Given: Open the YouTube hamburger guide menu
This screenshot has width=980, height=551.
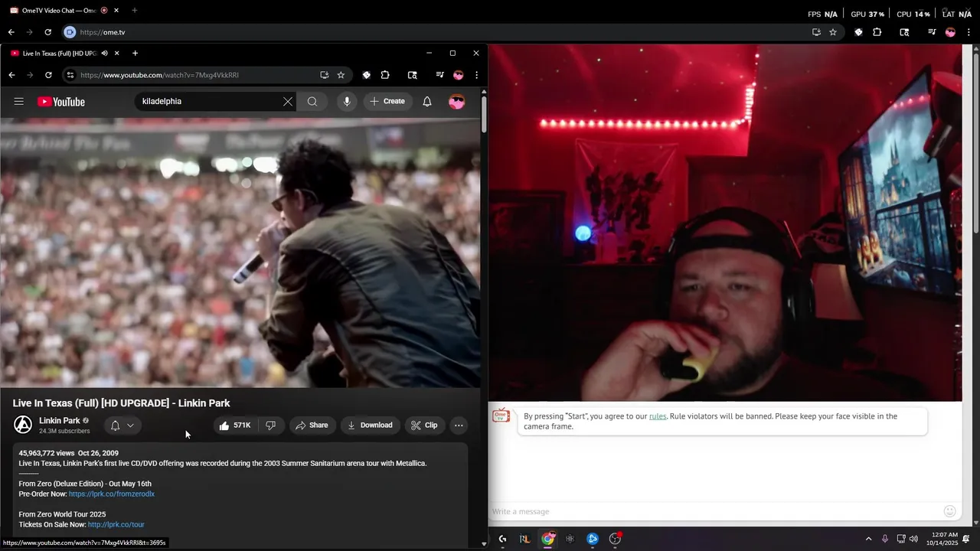Looking at the screenshot, I should click(x=19, y=101).
